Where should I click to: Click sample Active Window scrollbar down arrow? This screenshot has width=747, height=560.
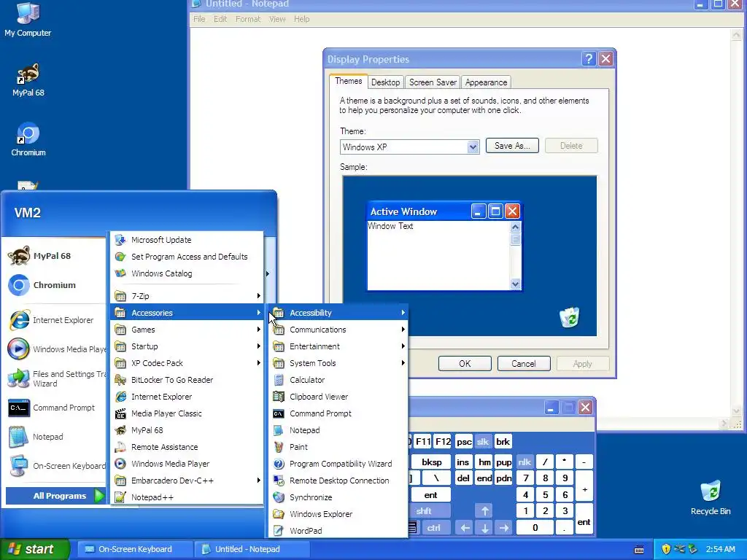point(515,284)
